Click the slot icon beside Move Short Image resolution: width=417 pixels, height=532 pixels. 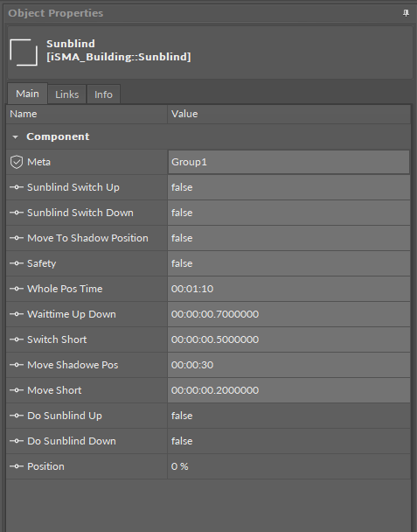[17, 390]
